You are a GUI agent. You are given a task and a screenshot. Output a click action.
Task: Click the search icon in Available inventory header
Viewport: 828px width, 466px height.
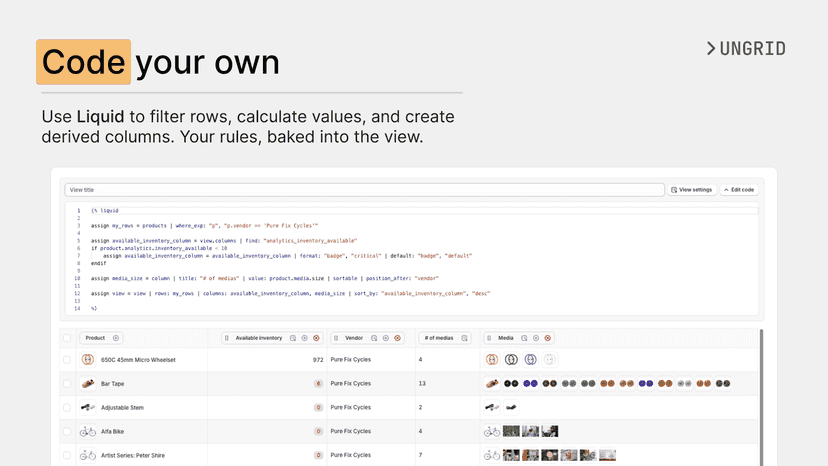pos(293,338)
